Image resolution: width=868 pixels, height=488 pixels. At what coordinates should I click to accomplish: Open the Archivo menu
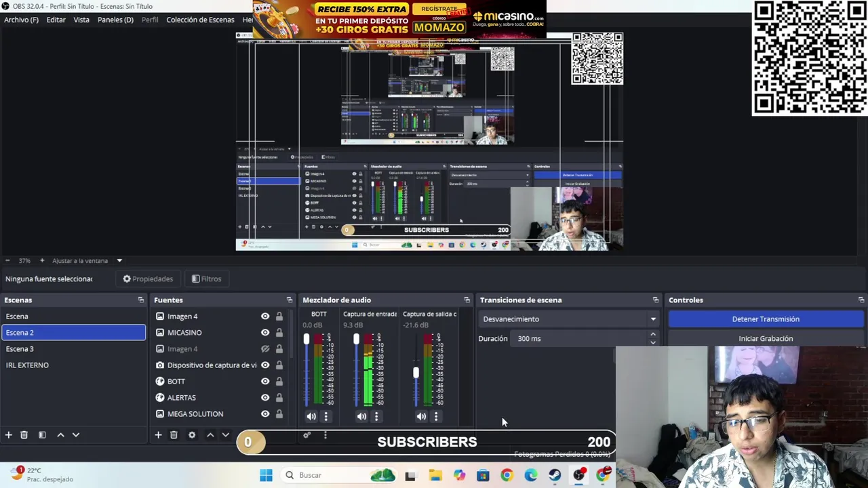tap(21, 20)
